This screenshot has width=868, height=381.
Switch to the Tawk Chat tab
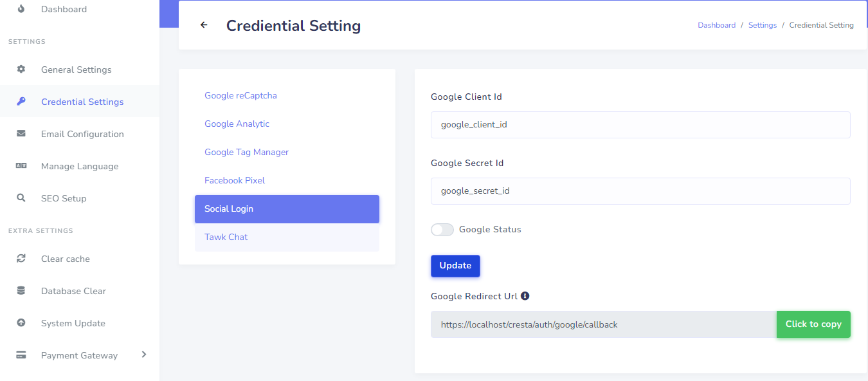pos(287,237)
